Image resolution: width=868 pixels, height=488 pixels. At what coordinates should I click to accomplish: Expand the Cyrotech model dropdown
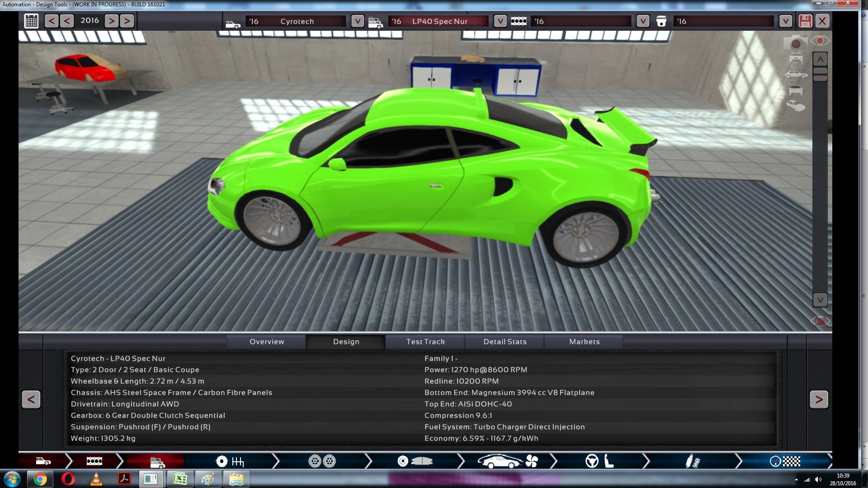(357, 21)
